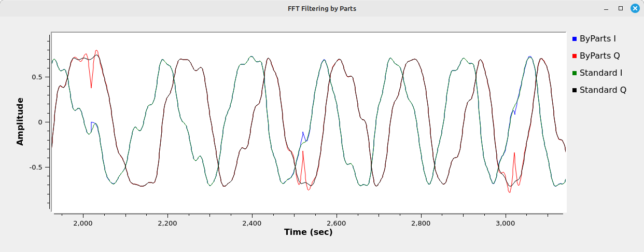
Task: Toggle the ByParts Q curve via its label
Action: 599,55
